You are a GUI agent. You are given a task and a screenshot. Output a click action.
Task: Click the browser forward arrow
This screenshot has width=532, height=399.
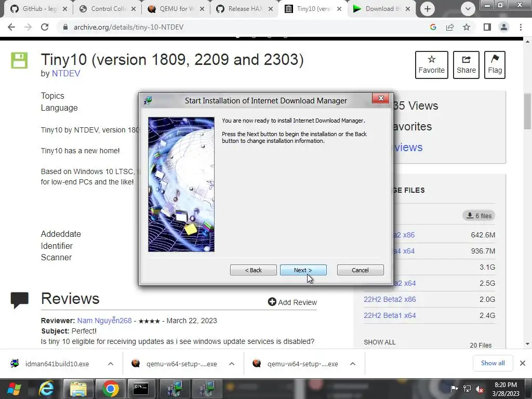click(28, 27)
